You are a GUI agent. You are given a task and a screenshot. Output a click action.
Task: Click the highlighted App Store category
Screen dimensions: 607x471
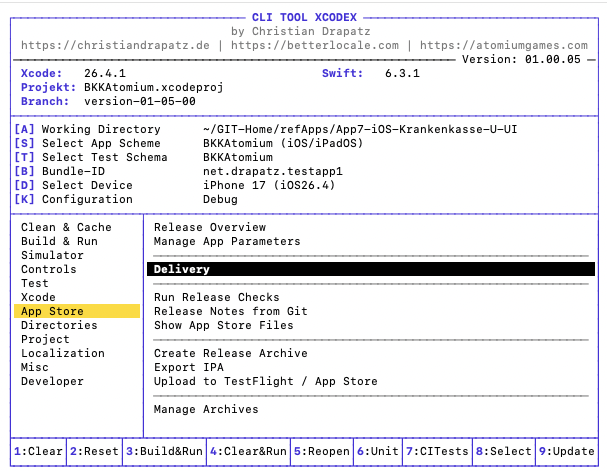coord(77,311)
